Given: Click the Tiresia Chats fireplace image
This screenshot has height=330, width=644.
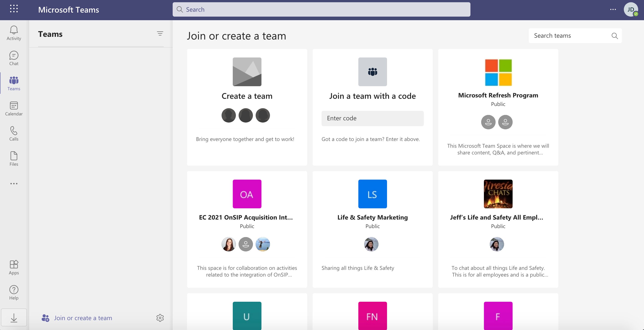Looking at the screenshot, I should (498, 194).
